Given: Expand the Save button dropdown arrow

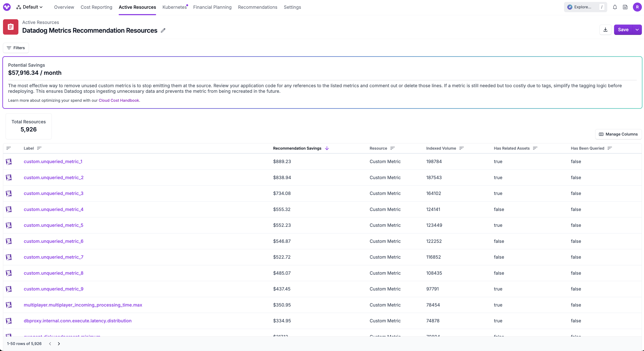Looking at the screenshot, I should pyautogui.click(x=637, y=30).
